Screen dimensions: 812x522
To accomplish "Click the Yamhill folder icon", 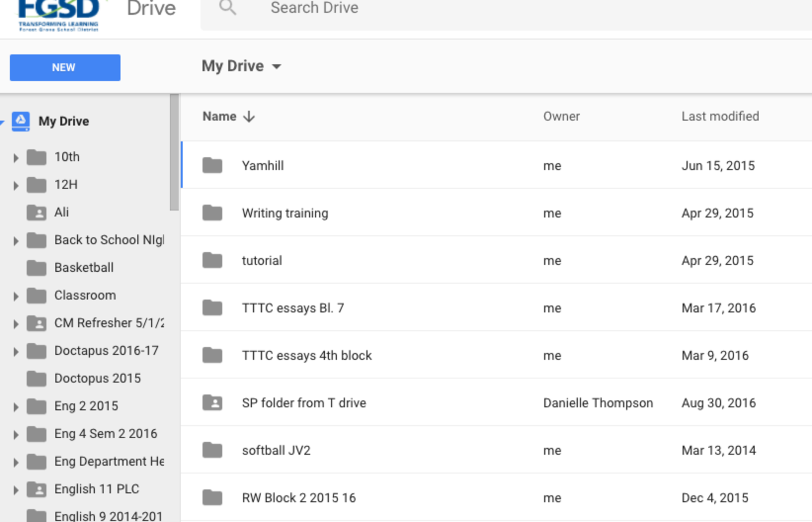I will tap(212, 165).
